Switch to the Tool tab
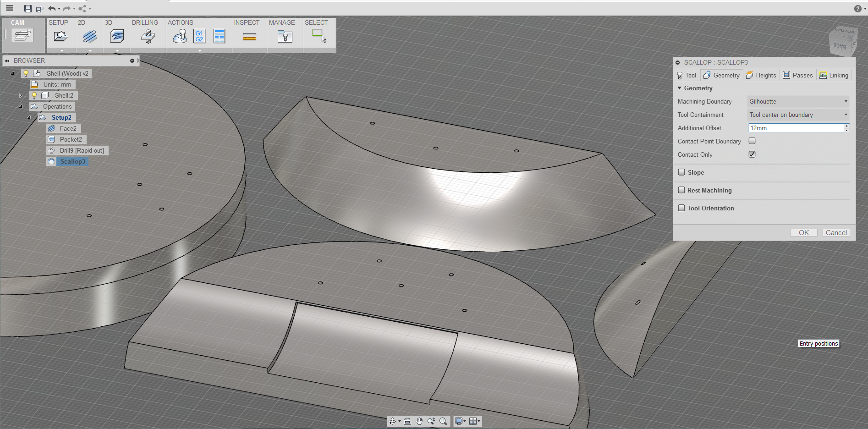868x429 pixels. [x=687, y=75]
